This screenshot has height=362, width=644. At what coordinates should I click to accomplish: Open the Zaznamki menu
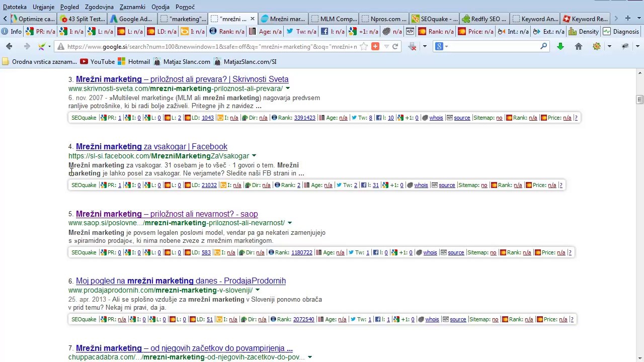tap(132, 7)
